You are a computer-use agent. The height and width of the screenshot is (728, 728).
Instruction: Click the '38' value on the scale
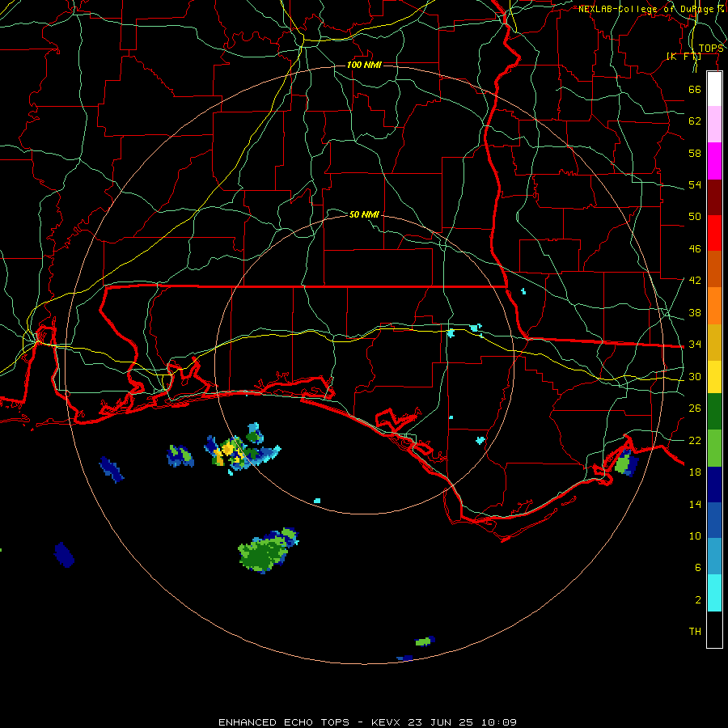click(695, 312)
